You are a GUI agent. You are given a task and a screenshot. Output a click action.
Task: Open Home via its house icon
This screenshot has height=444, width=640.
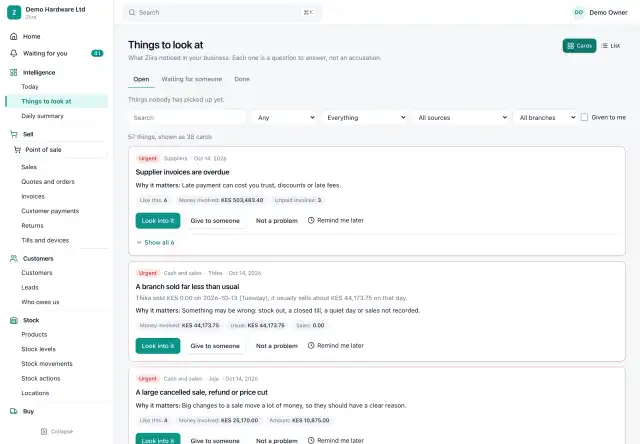(x=13, y=36)
